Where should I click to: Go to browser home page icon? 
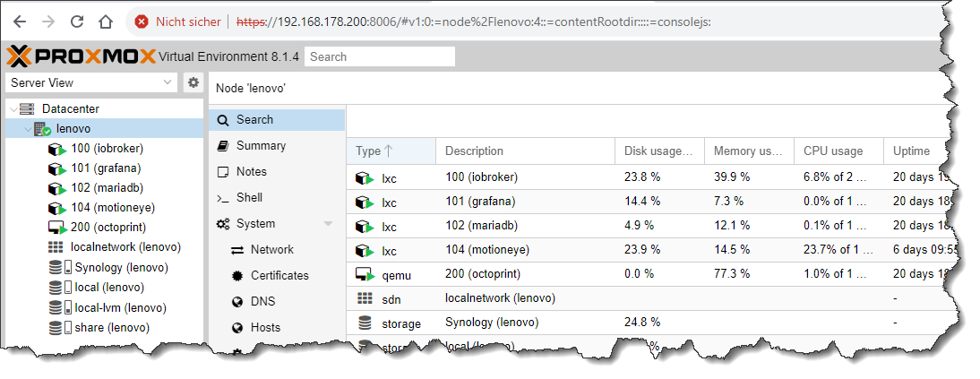pos(106,22)
